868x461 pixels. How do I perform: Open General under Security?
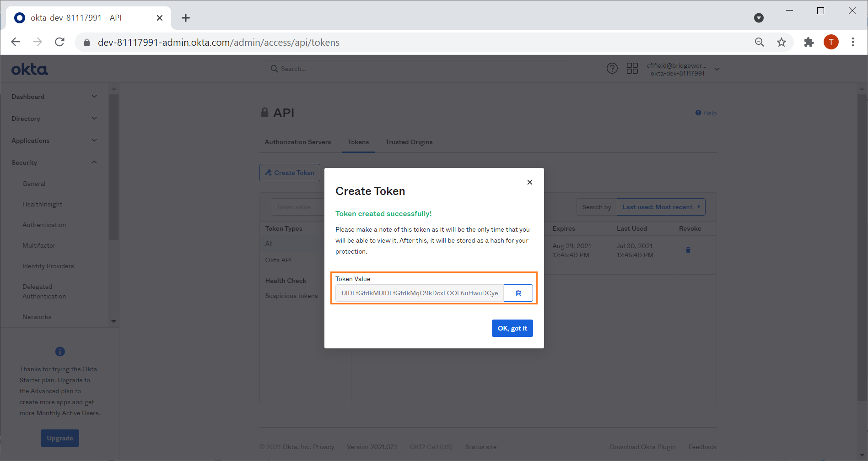(x=34, y=184)
